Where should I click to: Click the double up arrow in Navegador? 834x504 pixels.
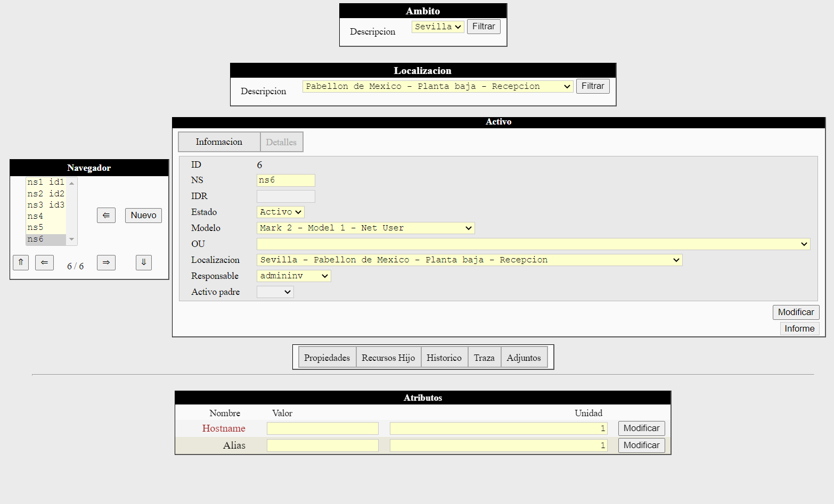click(x=21, y=262)
